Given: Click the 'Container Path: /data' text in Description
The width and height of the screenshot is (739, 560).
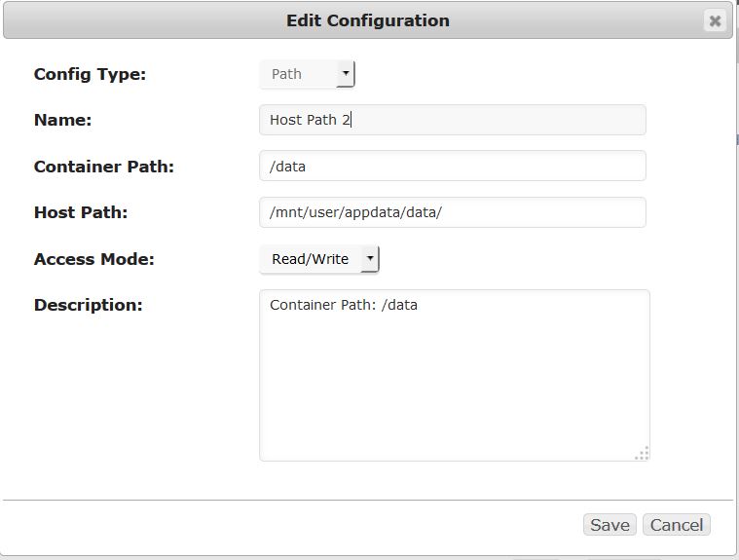Looking at the screenshot, I should tap(344, 305).
